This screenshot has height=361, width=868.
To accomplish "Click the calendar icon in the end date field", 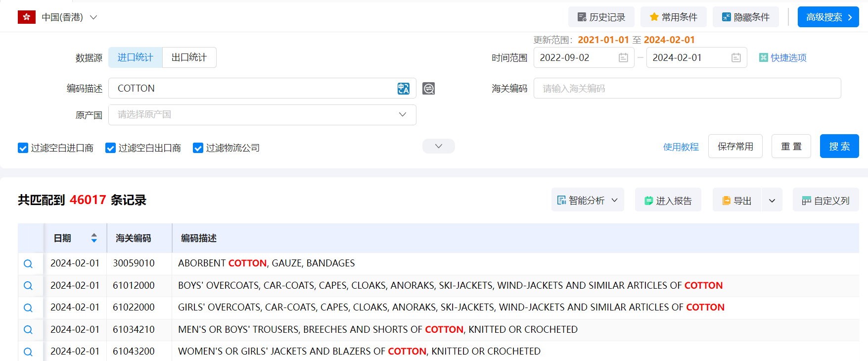I will pyautogui.click(x=736, y=58).
